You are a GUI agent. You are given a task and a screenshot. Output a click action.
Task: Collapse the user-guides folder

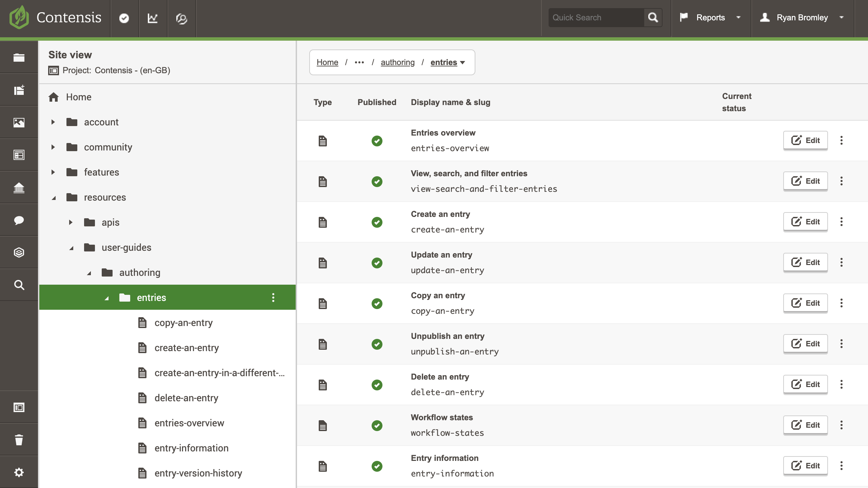[71, 248]
